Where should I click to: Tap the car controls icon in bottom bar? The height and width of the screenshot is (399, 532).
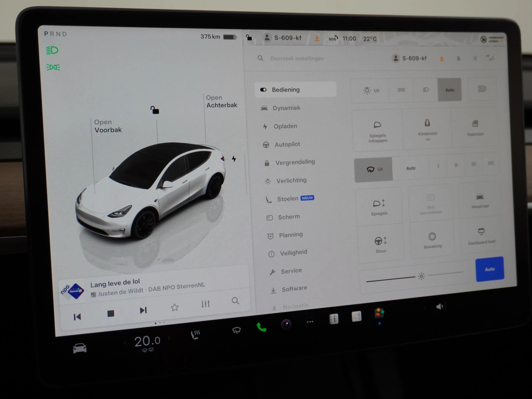(x=80, y=348)
